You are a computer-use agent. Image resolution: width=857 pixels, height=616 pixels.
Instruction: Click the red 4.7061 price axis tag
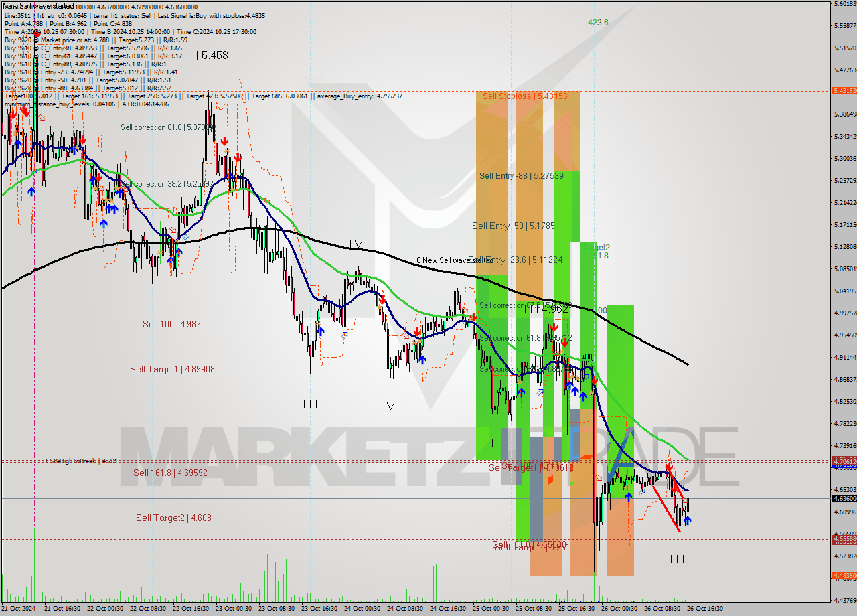pos(844,461)
